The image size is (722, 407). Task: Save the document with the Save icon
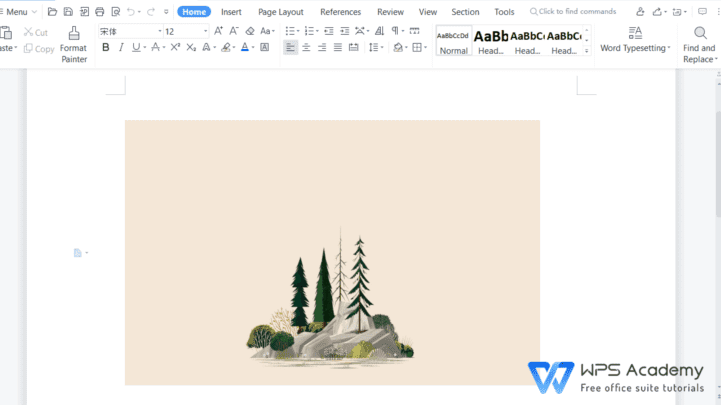(68, 12)
